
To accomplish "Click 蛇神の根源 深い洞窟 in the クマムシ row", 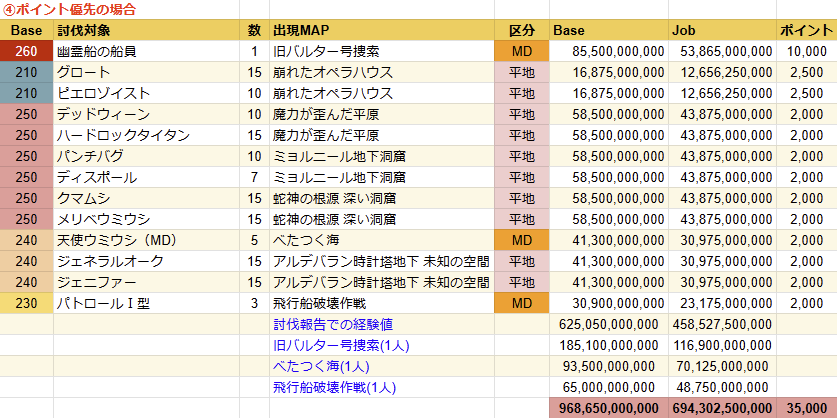I will 334,199.
